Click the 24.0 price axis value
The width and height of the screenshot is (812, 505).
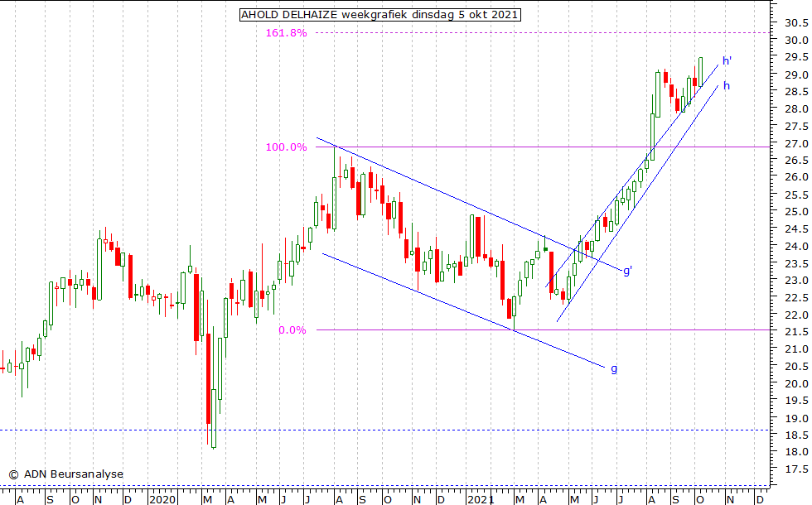point(796,246)
